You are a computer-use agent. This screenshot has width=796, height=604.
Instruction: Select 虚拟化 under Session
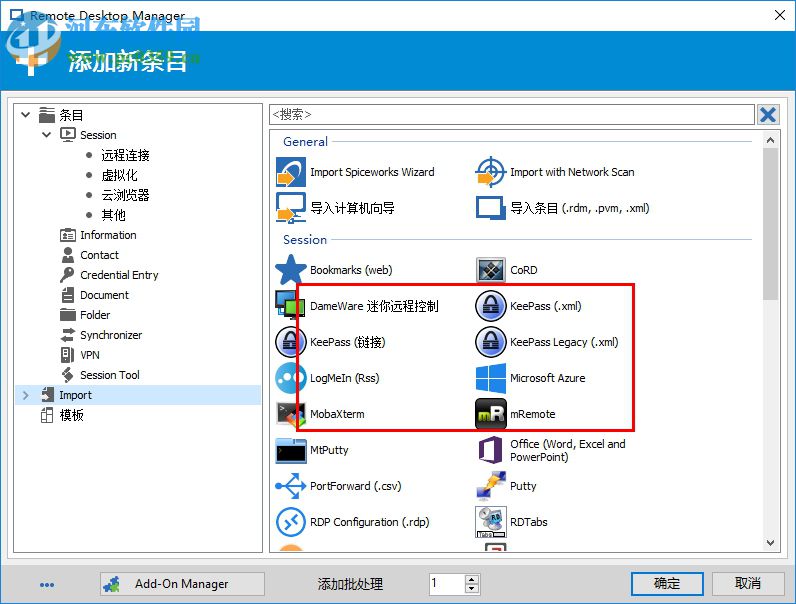click(119, 175)
